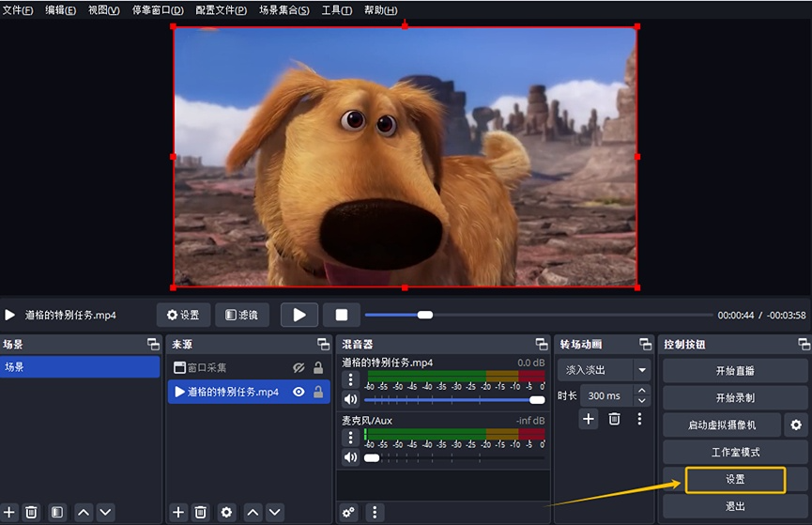Adjust 麦克风/Aux volume slider

(x=454, y=457)
